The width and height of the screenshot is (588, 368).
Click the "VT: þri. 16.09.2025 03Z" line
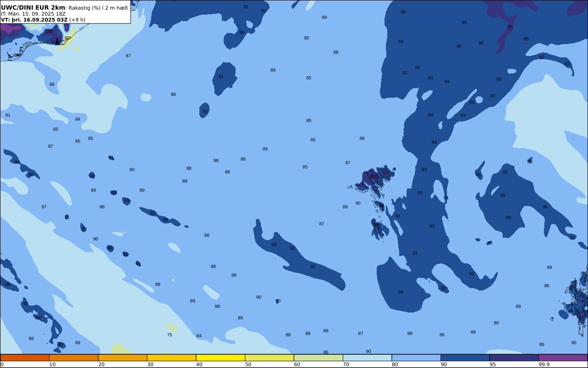tap(34, 20)
